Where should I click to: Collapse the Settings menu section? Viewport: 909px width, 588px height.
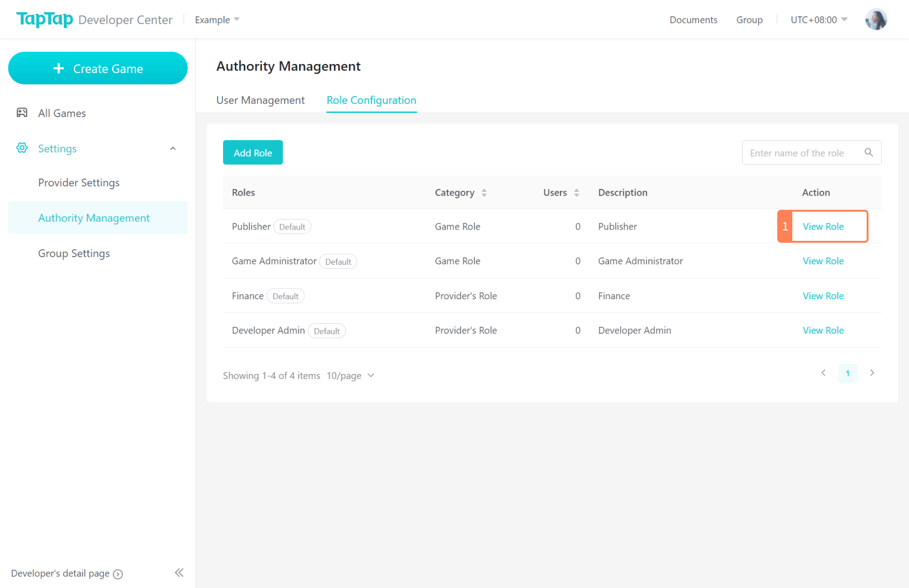pyautogui.click(x=173, y=149)
